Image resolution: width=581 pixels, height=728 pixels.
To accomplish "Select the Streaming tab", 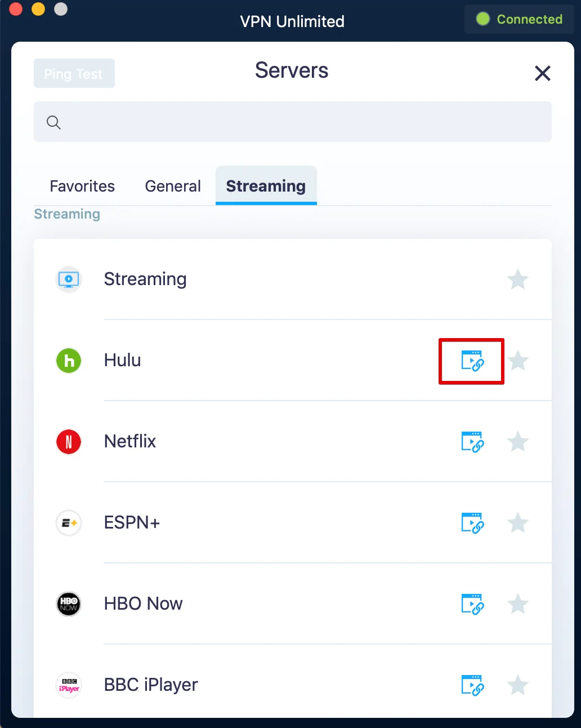I will pos(266,186).
